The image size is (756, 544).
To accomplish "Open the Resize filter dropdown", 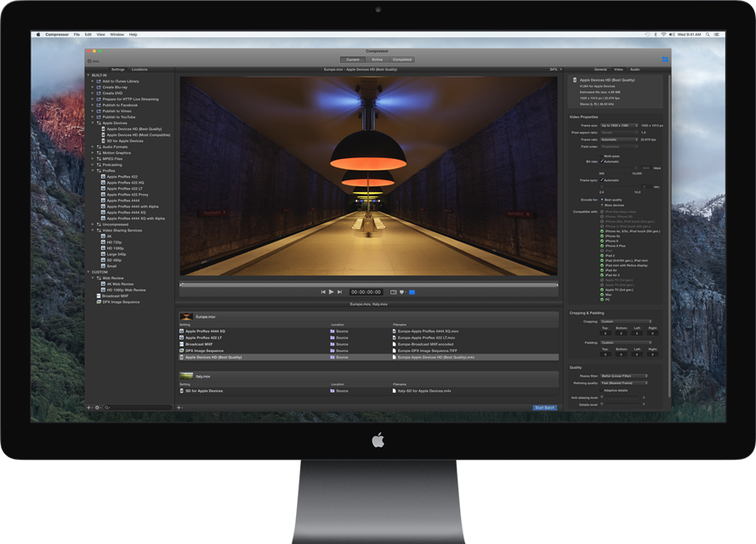I will [x=624, y=376].
